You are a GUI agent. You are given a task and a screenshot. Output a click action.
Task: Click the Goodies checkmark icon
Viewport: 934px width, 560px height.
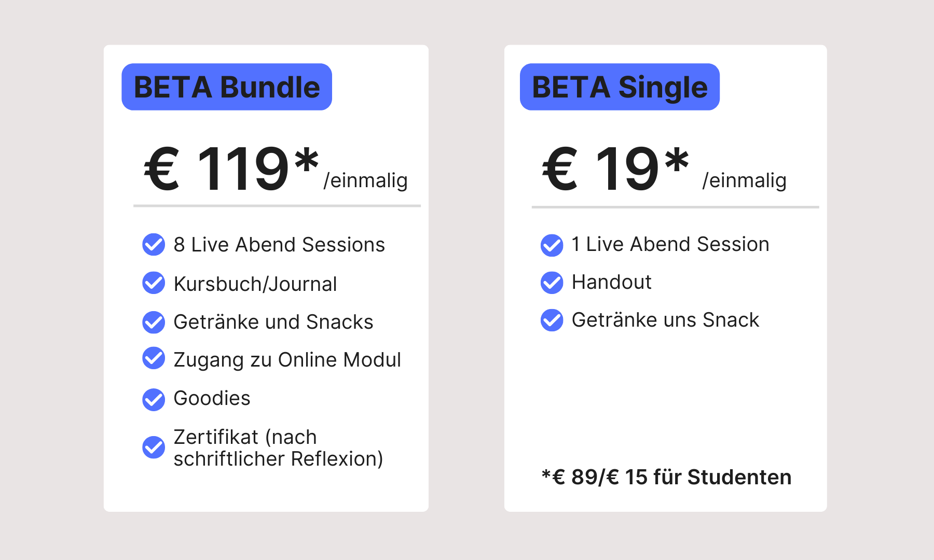[154, 399]
